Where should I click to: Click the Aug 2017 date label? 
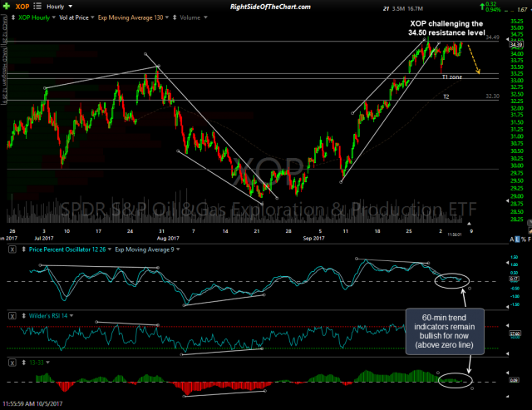[168, 238]
